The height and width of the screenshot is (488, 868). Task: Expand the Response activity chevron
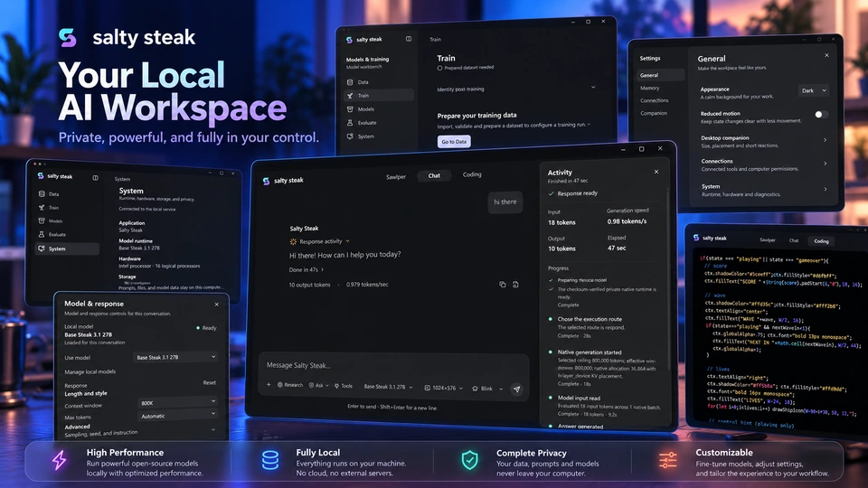point(347,241)
